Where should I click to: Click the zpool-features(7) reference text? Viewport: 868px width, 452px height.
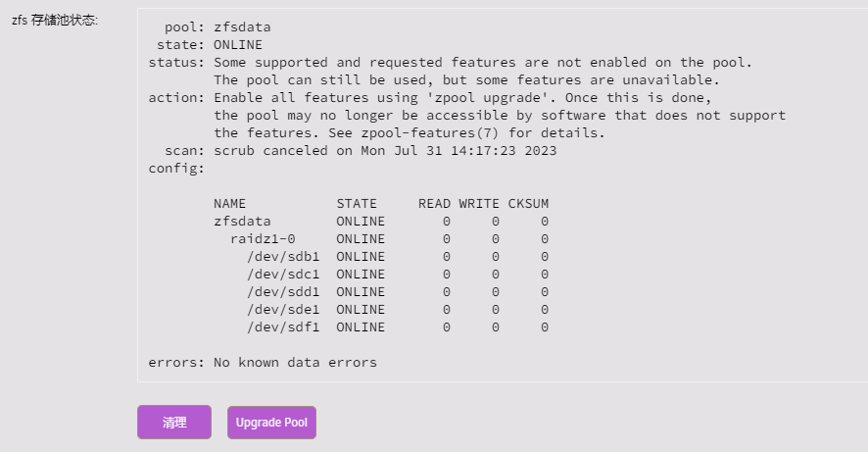tap(430, 133)
